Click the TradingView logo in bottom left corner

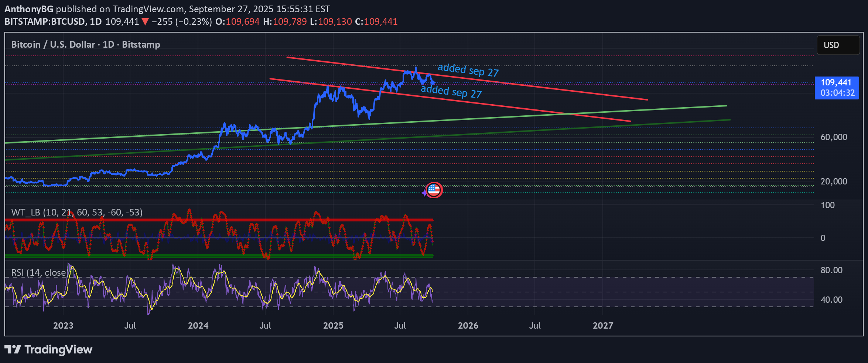pos(48,349)
